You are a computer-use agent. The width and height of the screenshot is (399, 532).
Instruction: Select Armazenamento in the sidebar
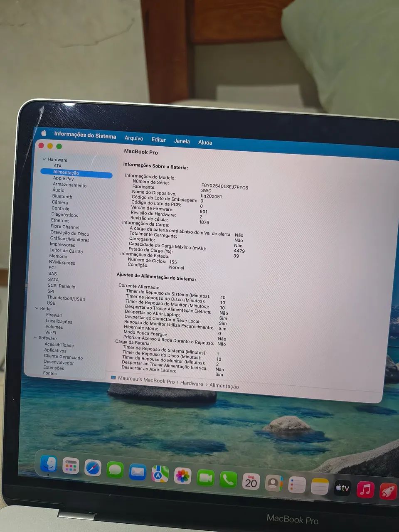click(x=69, y=185)
